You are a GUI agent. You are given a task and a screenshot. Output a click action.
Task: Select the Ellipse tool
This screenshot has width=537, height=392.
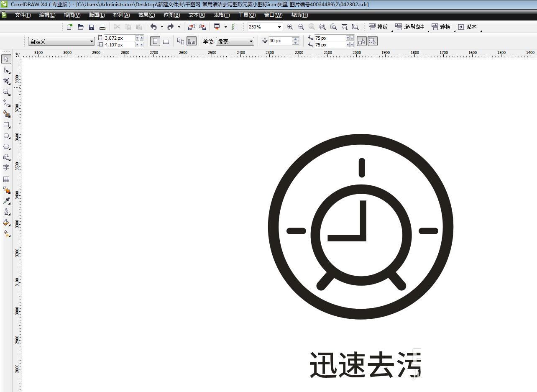(6, 136)
